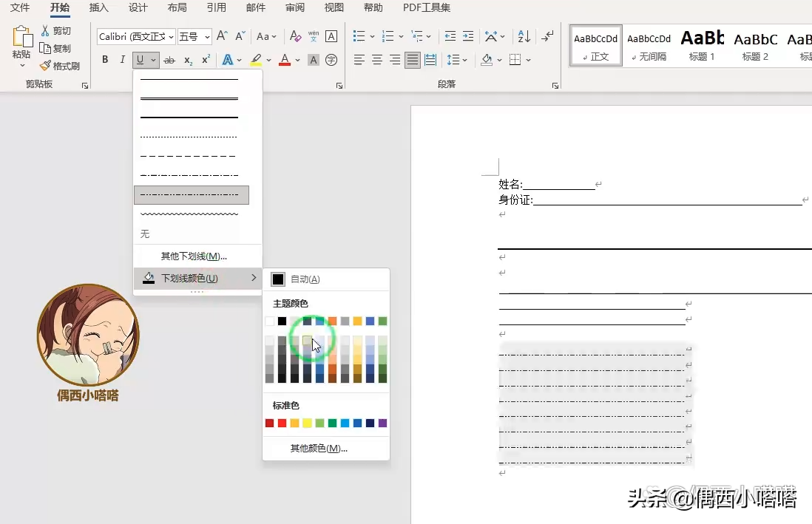
Task: Increase font size with the larger A icon
Action: (222, 36)
